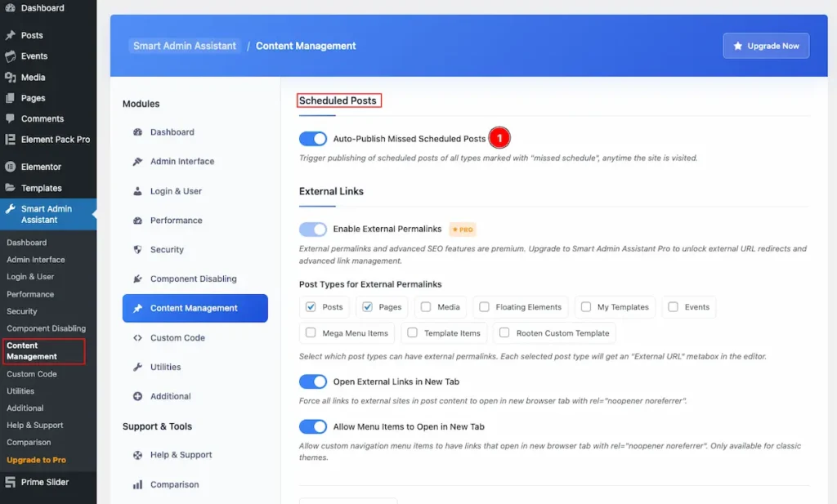The image size is (837, 504).
Task: Uncheck the Pages post type checkbox
Action: coord(367,306)
